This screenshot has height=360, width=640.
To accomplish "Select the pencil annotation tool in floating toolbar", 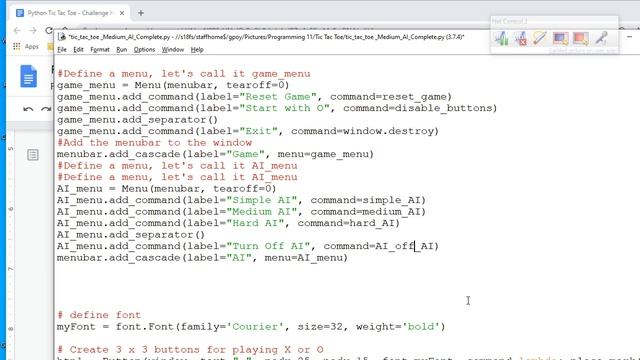I will click(x=540, y=38).
